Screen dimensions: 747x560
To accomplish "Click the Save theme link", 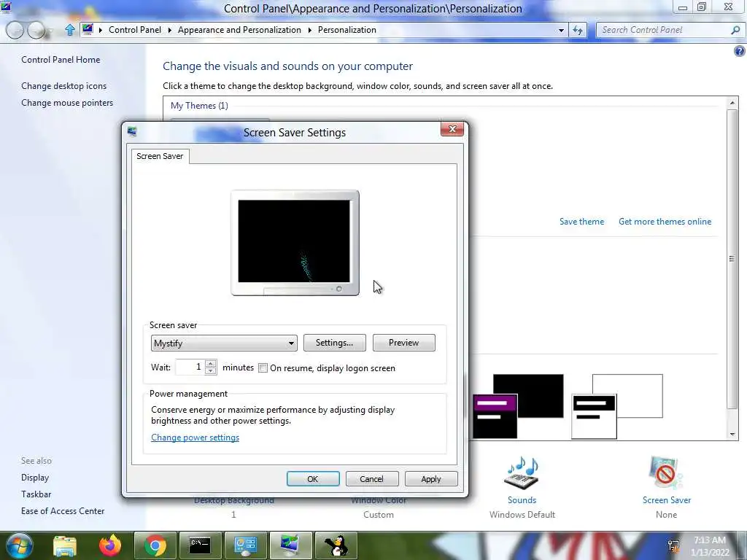I will [x=581, y=222].
